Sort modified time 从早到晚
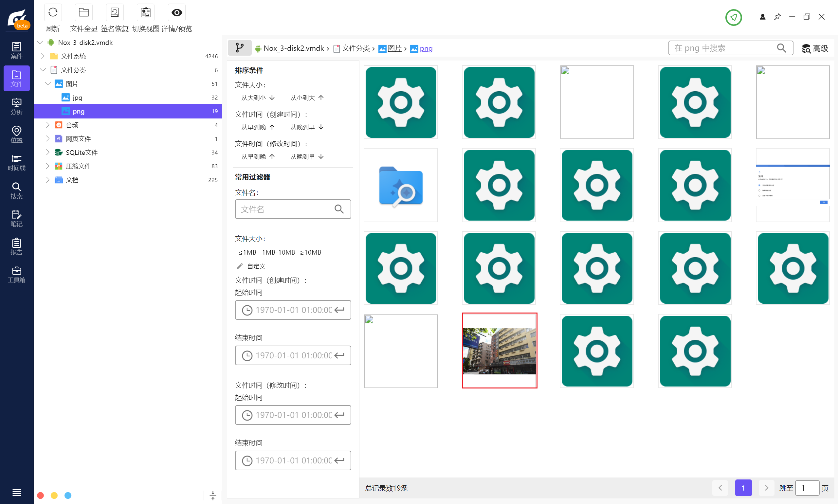 click(258, 156)
